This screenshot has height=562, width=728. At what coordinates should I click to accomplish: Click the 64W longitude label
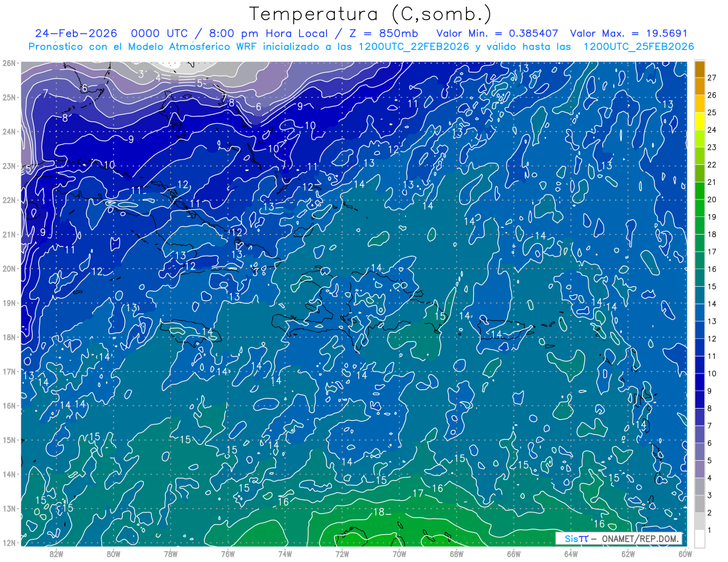(x=571, y=554)
